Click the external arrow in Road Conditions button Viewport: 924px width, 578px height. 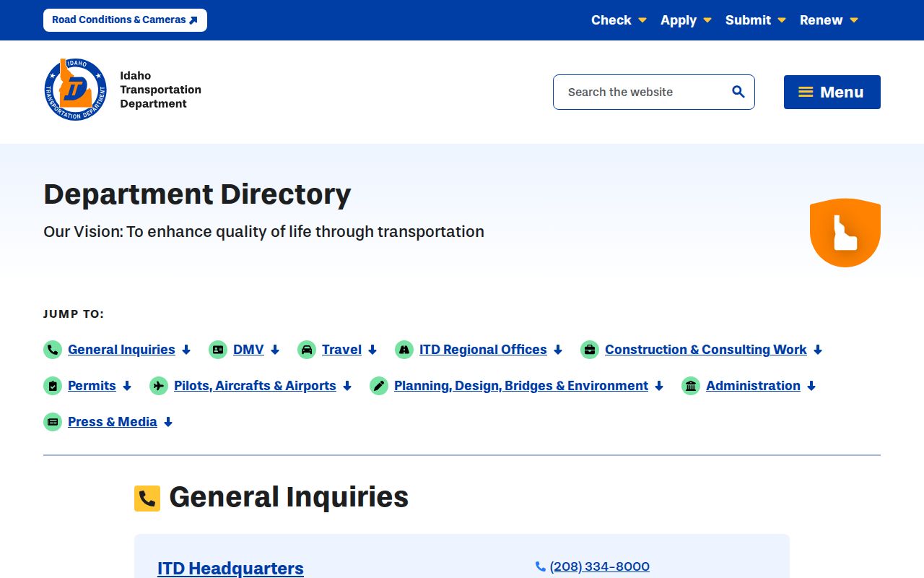tap(193, 20)
